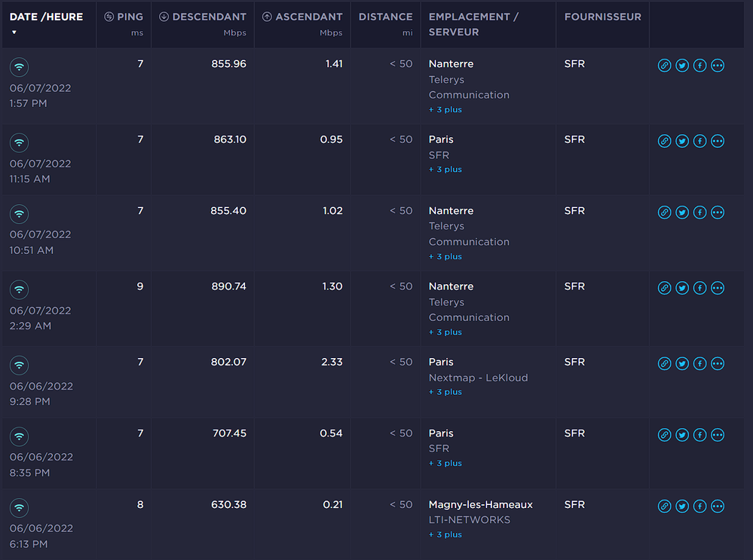Toggle sort arrow under Date/Heure header
The height and width of the screenshot is (560, 753).
click(14, 32)
